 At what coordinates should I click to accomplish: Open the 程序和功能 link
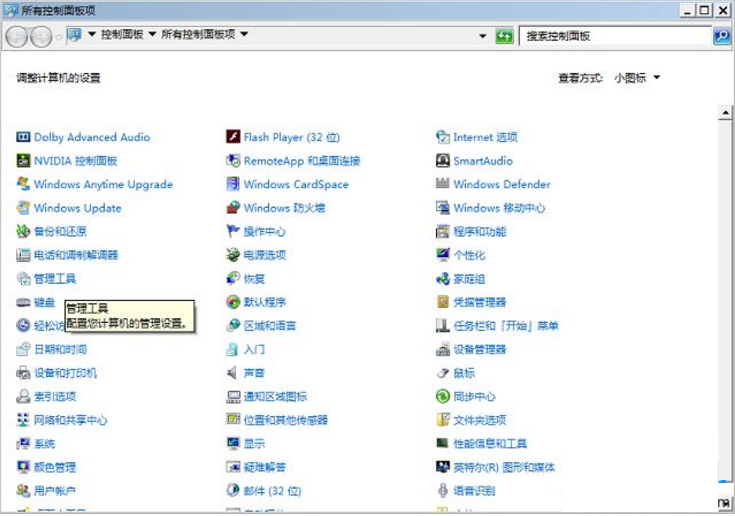point(480,232)
